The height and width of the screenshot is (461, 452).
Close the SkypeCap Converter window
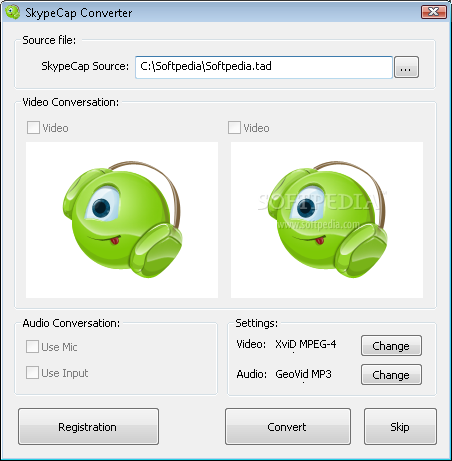click(434, 12)
